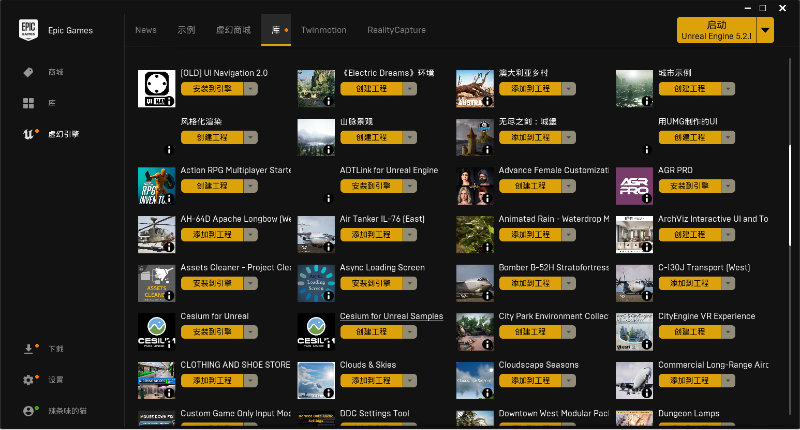800x430 pixels.
Task: Create project from Action RPG Multiplayer Starter
Action: (x=212, y=186)
